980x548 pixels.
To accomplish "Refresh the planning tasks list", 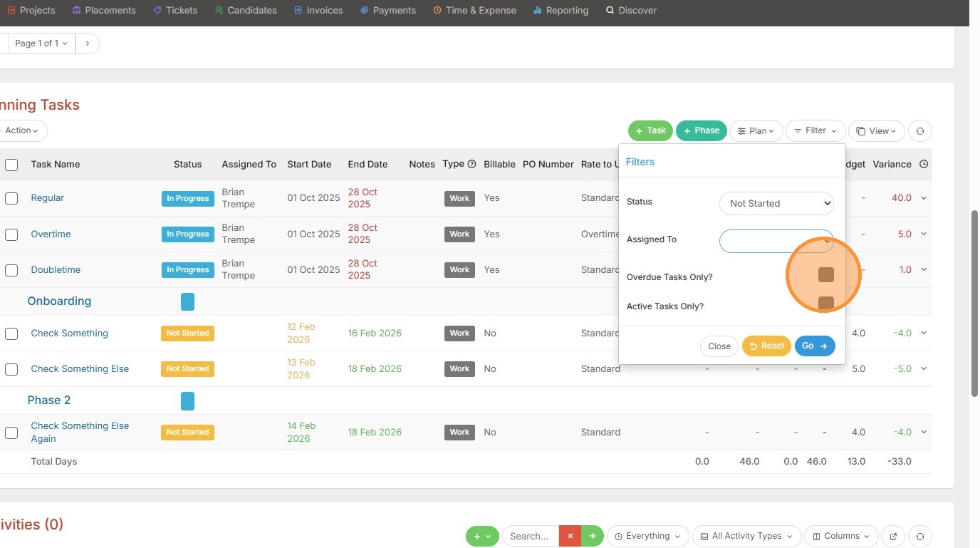I will coord(920,131).
